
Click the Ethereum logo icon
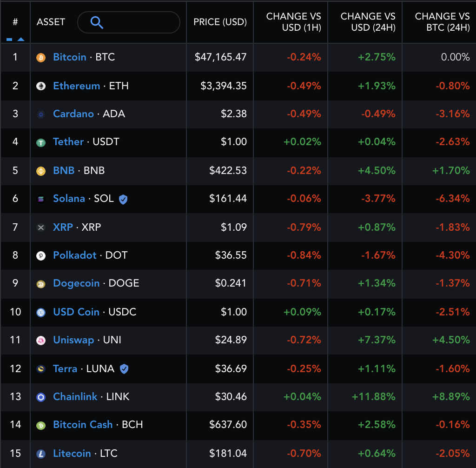(41, 86)
